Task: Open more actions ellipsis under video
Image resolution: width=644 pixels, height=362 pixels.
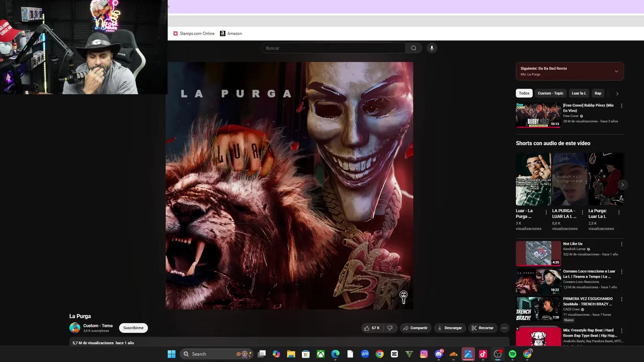Action: [x=505, y=328]
